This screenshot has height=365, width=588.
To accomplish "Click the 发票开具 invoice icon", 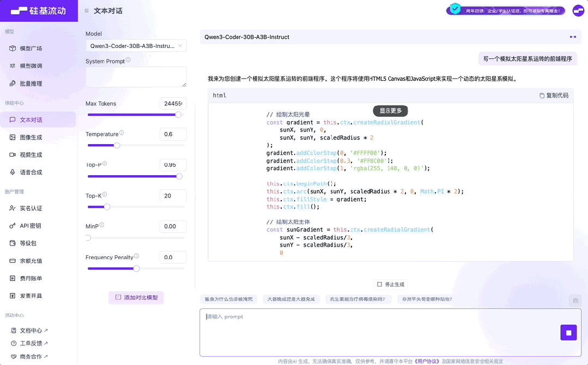I will [13, 296].
